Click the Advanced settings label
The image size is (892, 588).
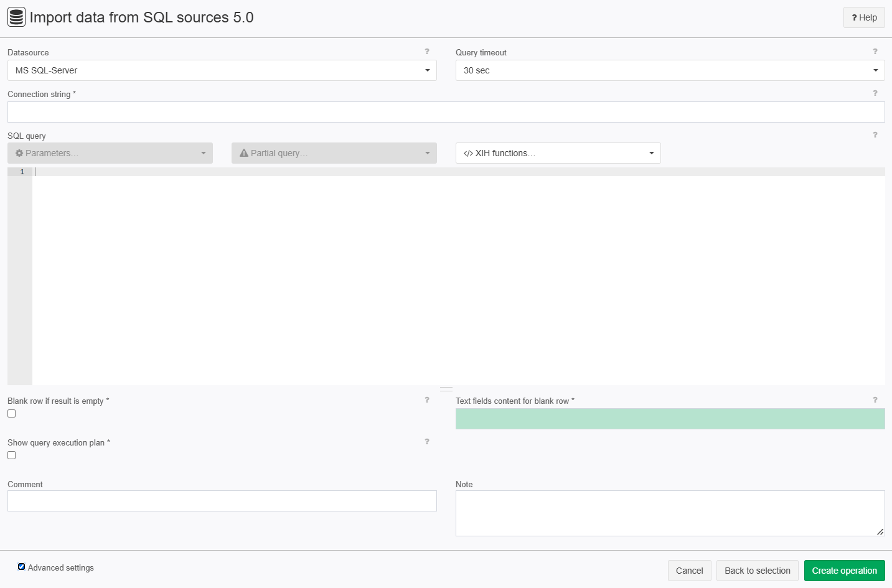61,567
